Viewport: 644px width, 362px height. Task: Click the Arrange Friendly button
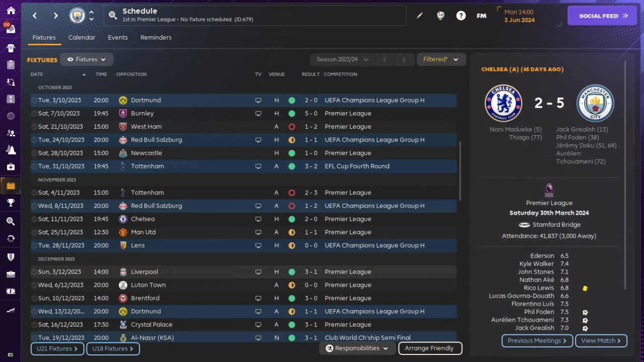coord(430,348)
